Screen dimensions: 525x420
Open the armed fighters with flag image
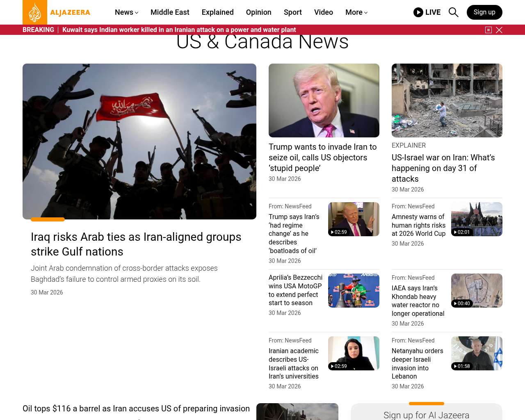click(x=139, y=142)
